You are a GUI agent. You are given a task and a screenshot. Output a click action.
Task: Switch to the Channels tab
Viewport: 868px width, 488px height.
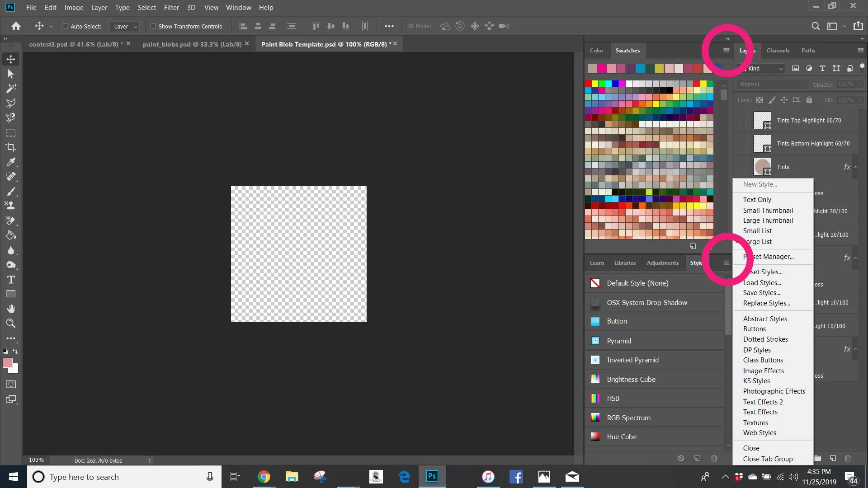[x=778, y=51]
